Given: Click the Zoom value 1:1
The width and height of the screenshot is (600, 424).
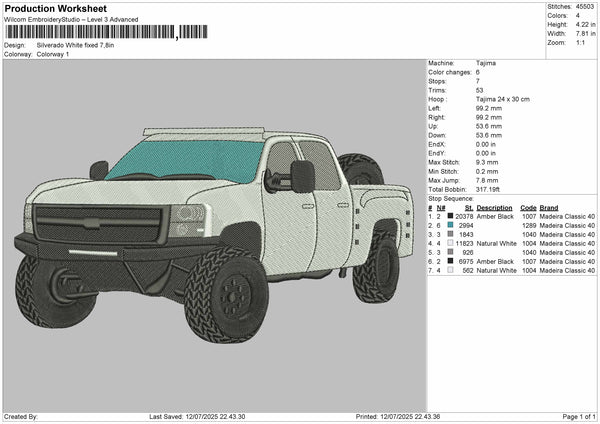Looking at the screenshot, I should point(580,42).
